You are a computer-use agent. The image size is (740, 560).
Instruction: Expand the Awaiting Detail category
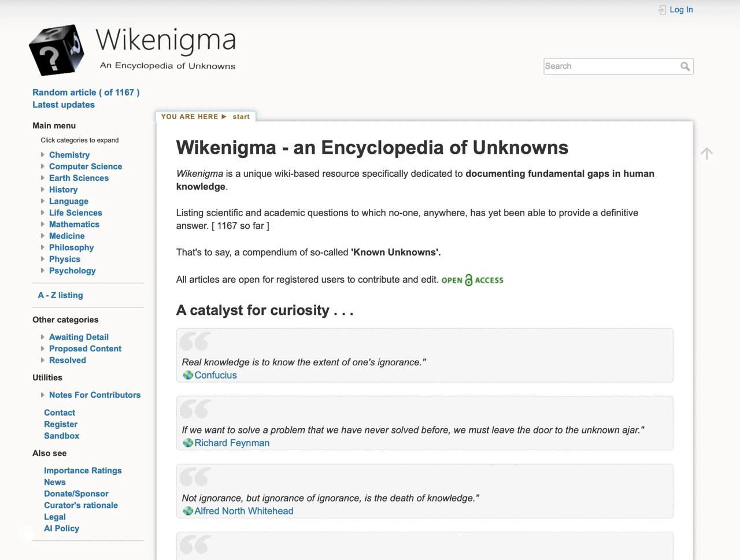tap(42, 336)
